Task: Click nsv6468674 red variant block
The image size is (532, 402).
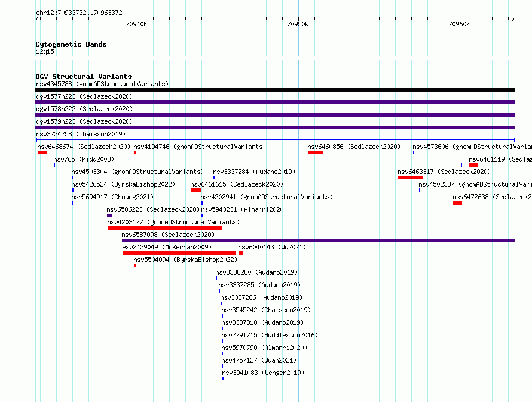Action: [x=42, y=153]
